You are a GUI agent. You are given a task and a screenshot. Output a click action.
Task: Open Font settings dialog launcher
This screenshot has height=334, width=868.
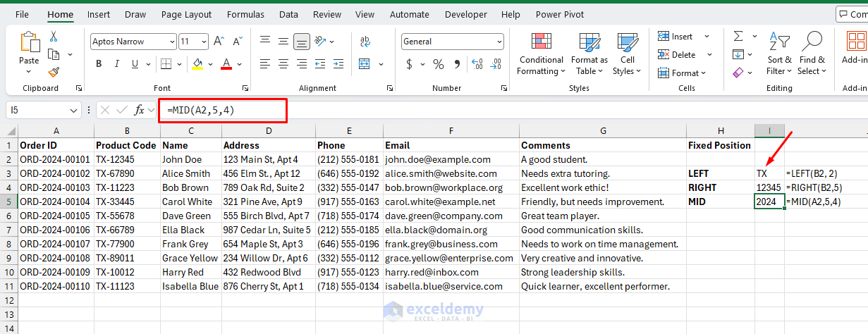(x=245, y=88)
